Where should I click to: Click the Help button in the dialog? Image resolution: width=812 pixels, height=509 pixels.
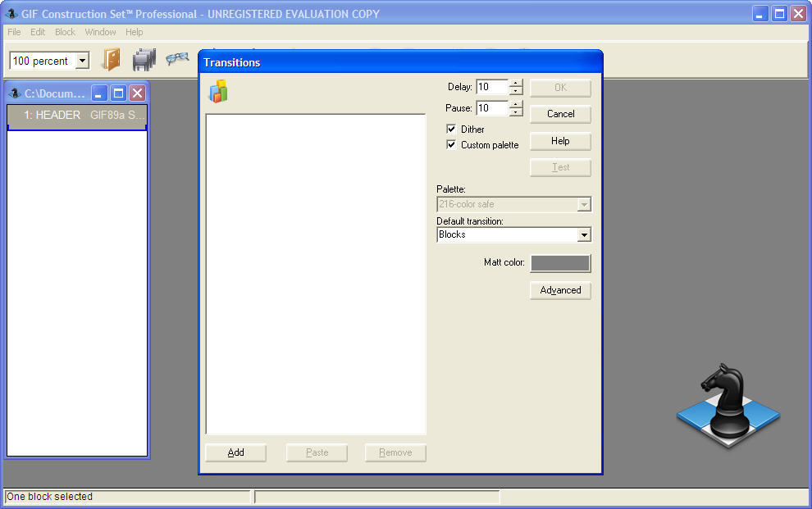(x=560, y=141)
